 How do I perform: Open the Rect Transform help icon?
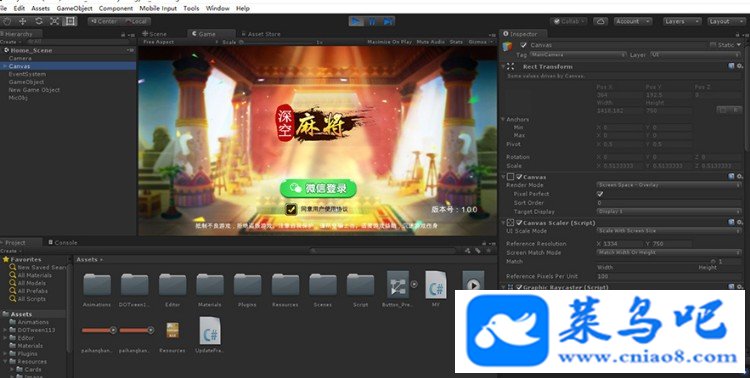(x=731, y=66)
